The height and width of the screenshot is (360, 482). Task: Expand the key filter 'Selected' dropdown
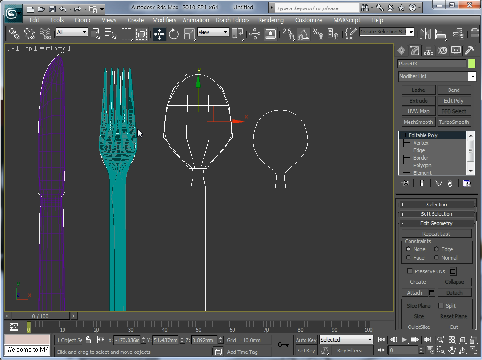click(x=370, y=339)
